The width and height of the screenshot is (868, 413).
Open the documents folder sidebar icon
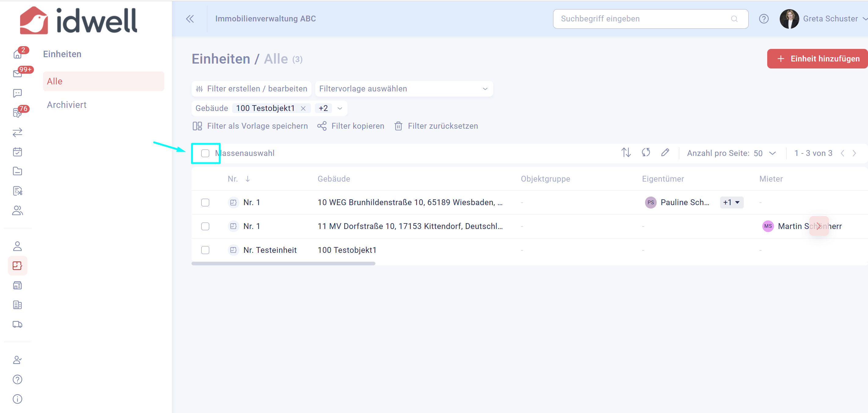click(x=17, y=171)
